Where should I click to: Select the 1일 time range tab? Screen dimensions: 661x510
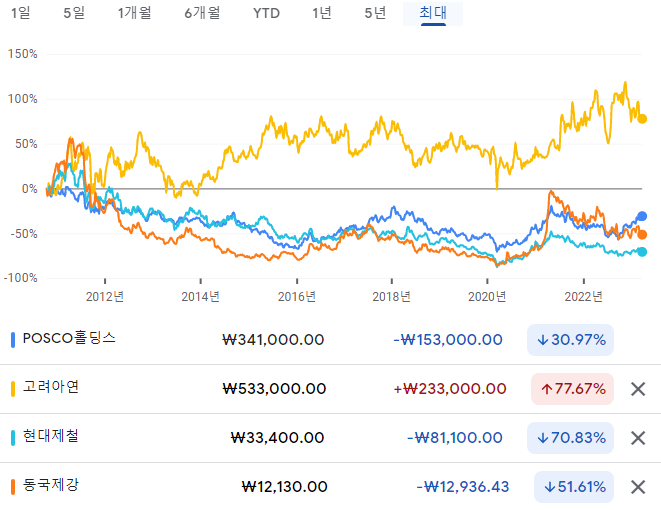[20, 13]
